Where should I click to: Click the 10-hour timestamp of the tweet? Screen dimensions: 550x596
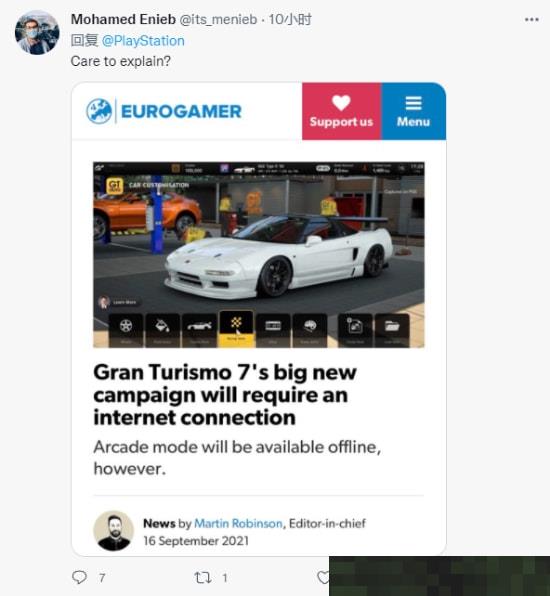click(x=290, y=19)
